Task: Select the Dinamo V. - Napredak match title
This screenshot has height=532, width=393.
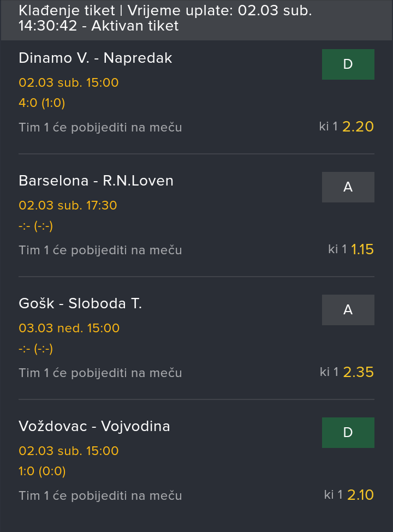Action: click(x=96, y=58)
